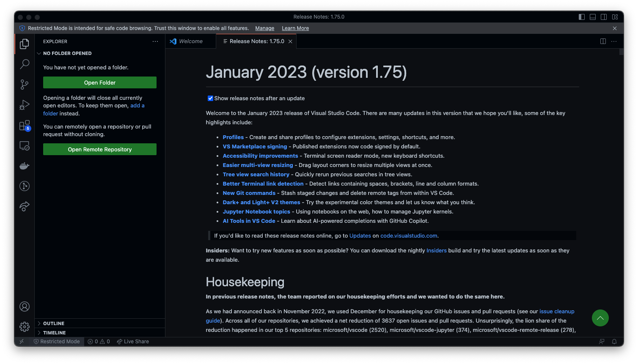Open the AI Tools in VS Code link
This screenshot has height=364, width=638.
point(249,221)
